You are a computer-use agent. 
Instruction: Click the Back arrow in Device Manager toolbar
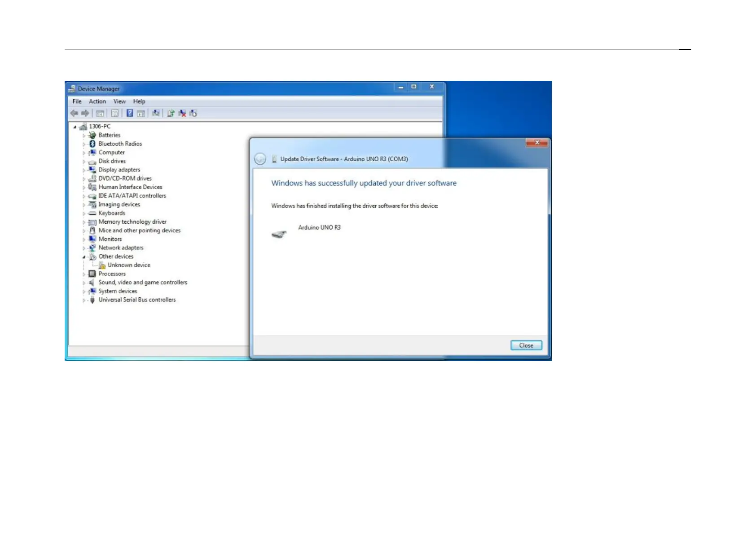[75, 113]
